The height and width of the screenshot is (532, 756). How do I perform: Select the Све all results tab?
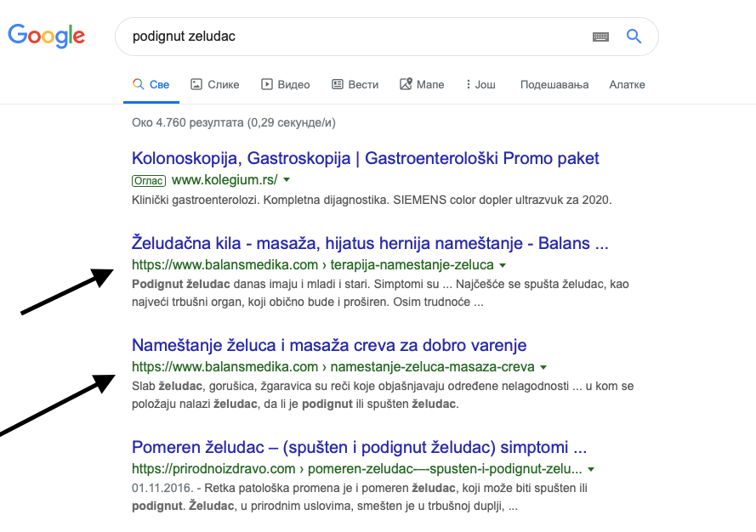151,84
